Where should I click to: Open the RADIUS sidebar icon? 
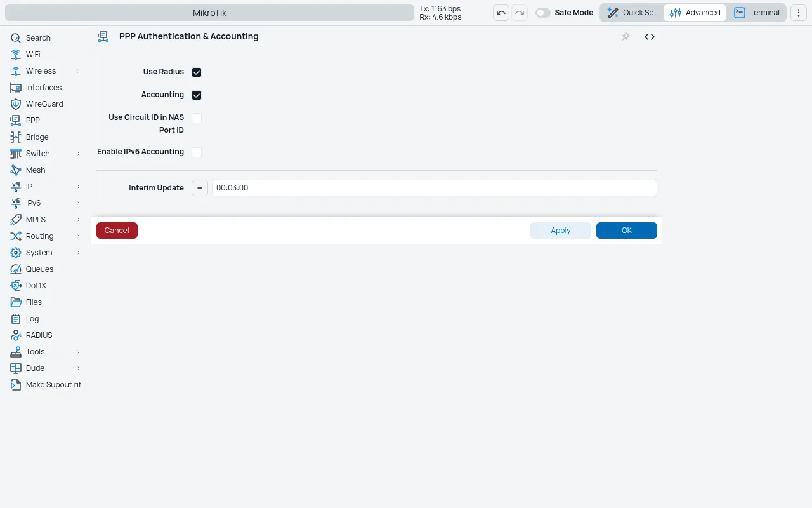(16, 335)
